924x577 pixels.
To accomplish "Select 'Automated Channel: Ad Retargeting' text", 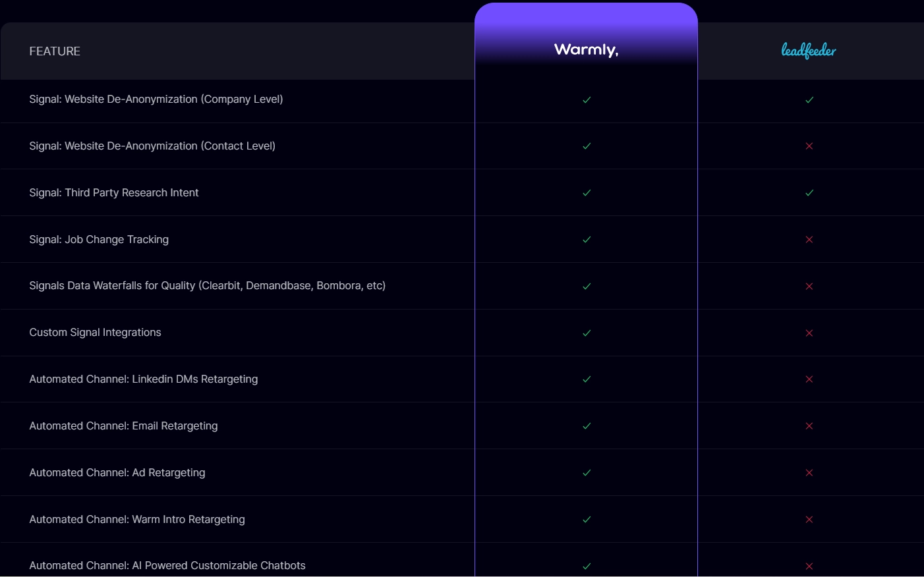I will (117, 473).
